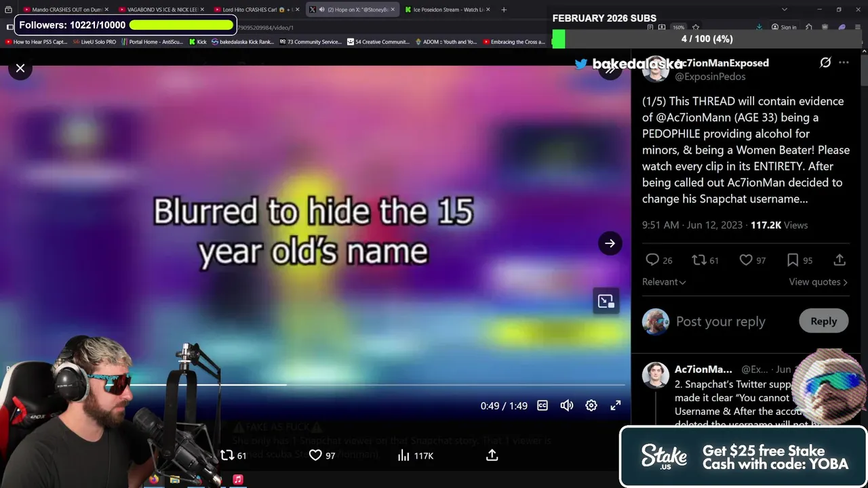This screenshot has width=868, height=488.
Task: Repost using the icon below the video
Action: pyautogui.click(x=233, y=455)
